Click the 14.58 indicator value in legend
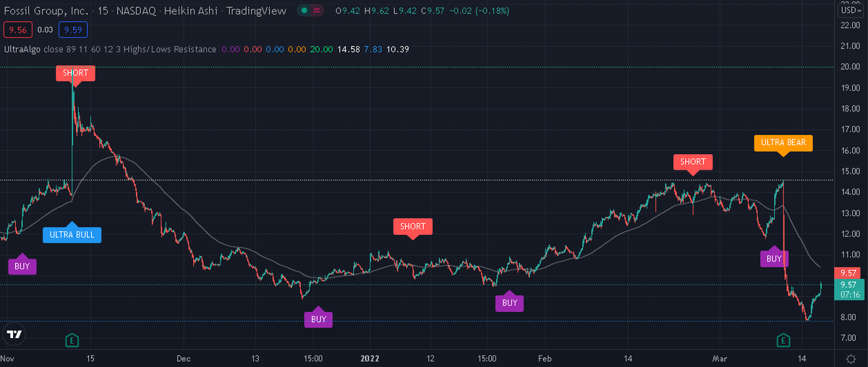868x367 pixels. (x=349, y=49)
